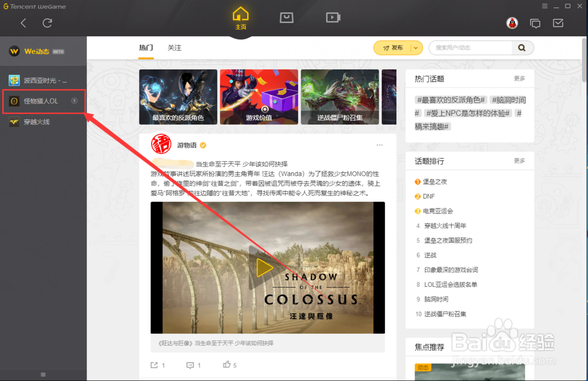Like the 游物语 post
588x381 pixels.
click(227, 365)
